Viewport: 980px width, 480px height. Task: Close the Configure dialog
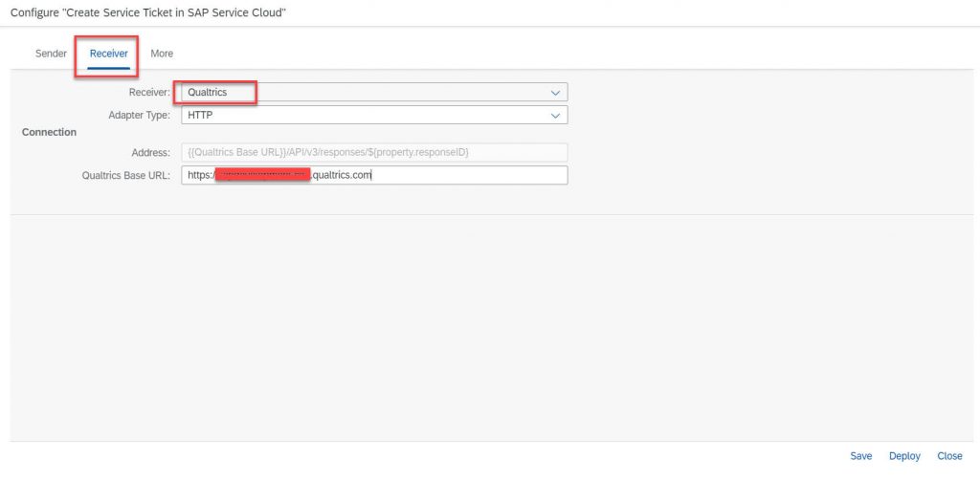tap(949, 456)
